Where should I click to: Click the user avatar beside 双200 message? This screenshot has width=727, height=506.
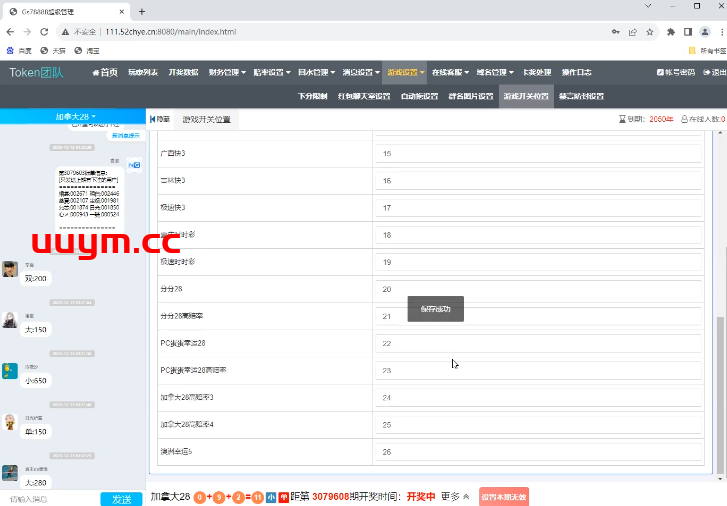click(x=10, y=270)
